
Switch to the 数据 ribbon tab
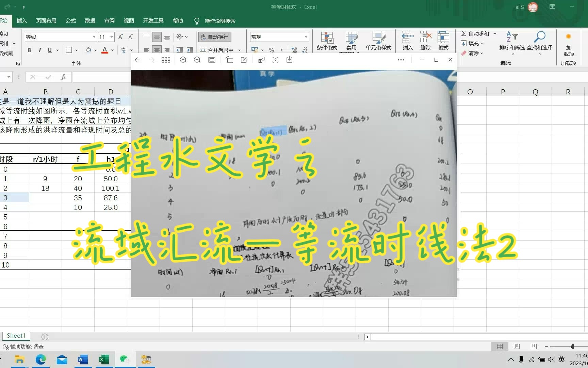point(90,21)
